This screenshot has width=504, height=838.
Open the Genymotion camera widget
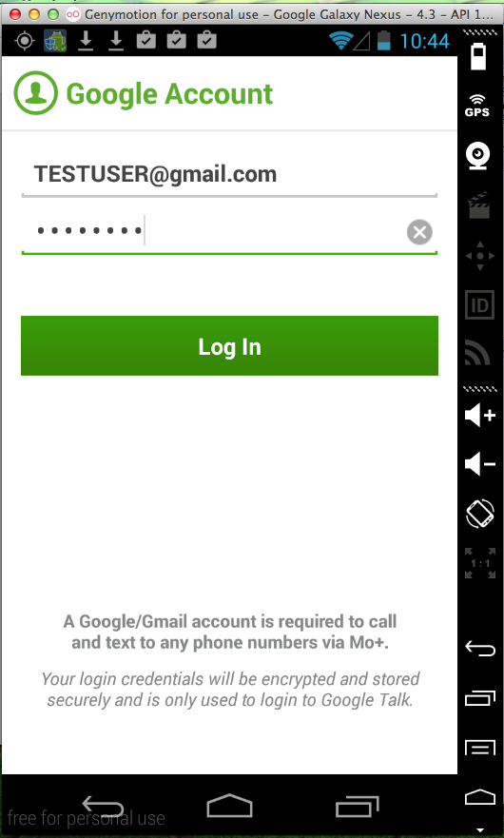click(477, 157)
